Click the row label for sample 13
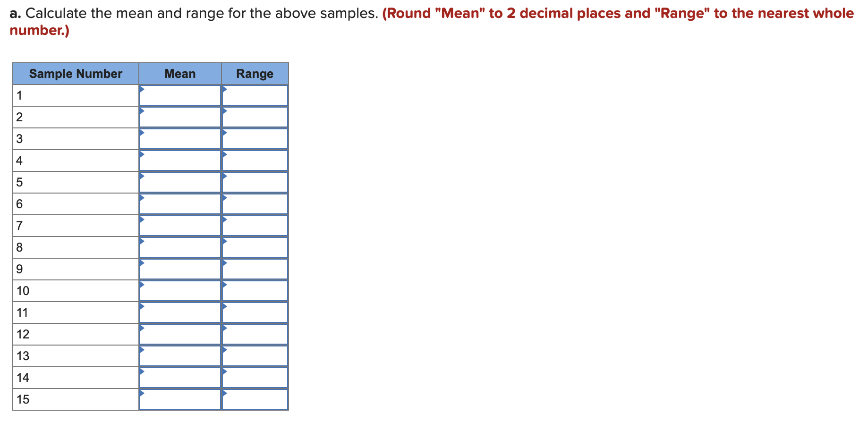868x422 pixels. coord(23,355)
